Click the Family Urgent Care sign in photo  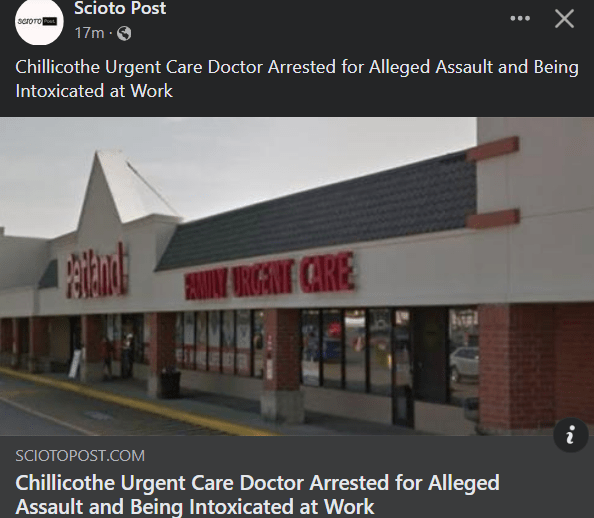(269, 276)
